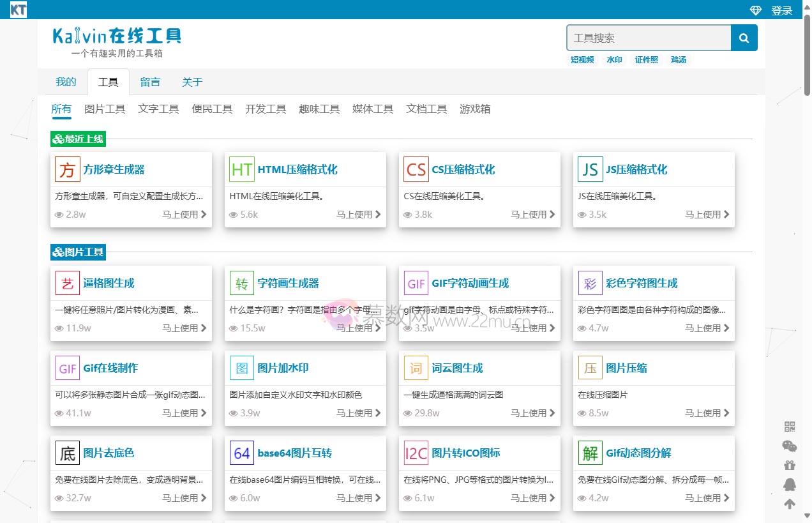Image resolution: width=812 pixels, height=523 pixels.
Task: Open the gift icon in right sidebar
Action: click(x=790, y=465)
